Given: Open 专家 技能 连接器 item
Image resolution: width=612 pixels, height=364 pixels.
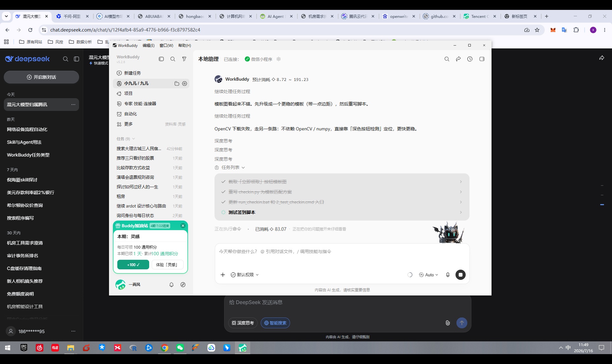Looking at the screenshot, I should (x=151, y=104).
